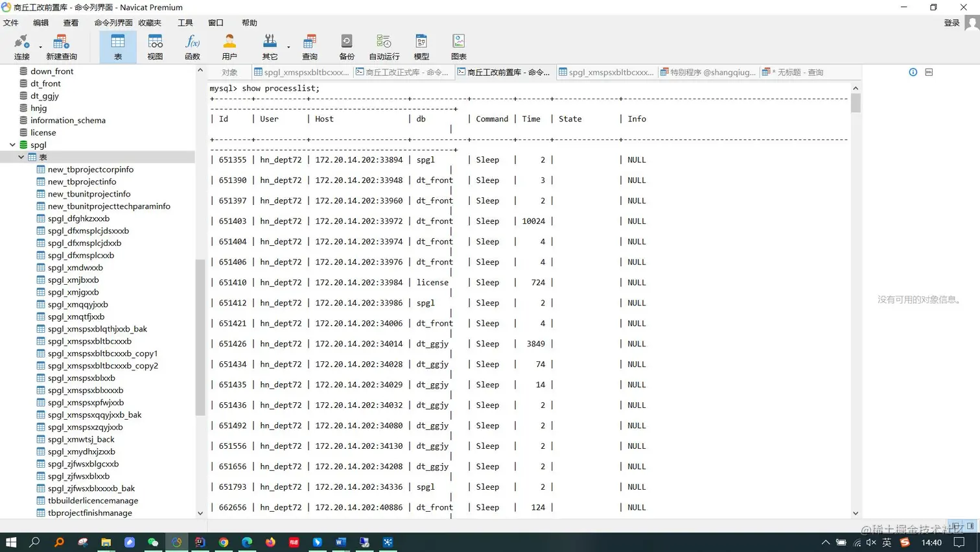This screenshot has height=552, width=980.
Task: Open the 命令列界面 menu
Action: coord(113,23)
